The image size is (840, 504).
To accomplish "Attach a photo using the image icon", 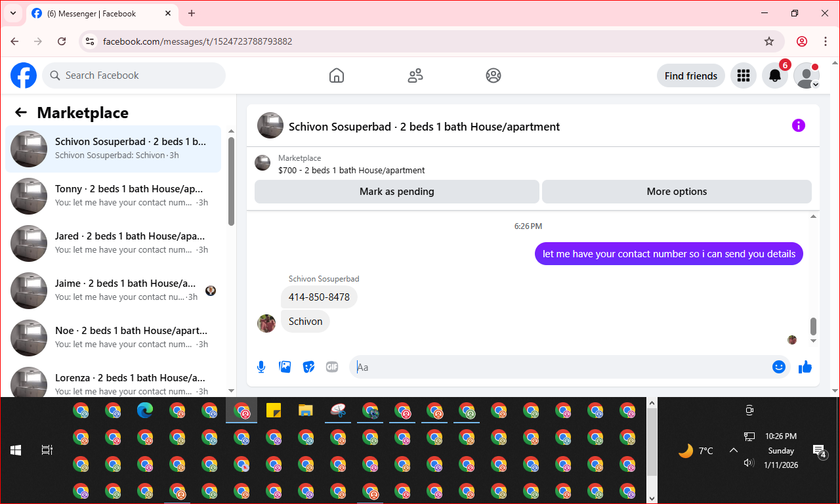I will (285, 367).
